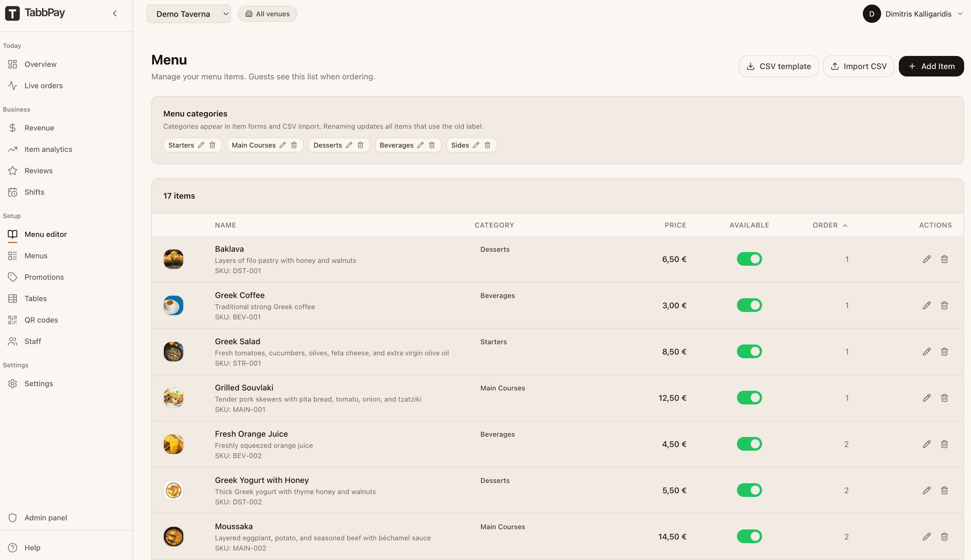971x560 pixels.
Task: Edit the Beverages category label
Action: [420, 145]
